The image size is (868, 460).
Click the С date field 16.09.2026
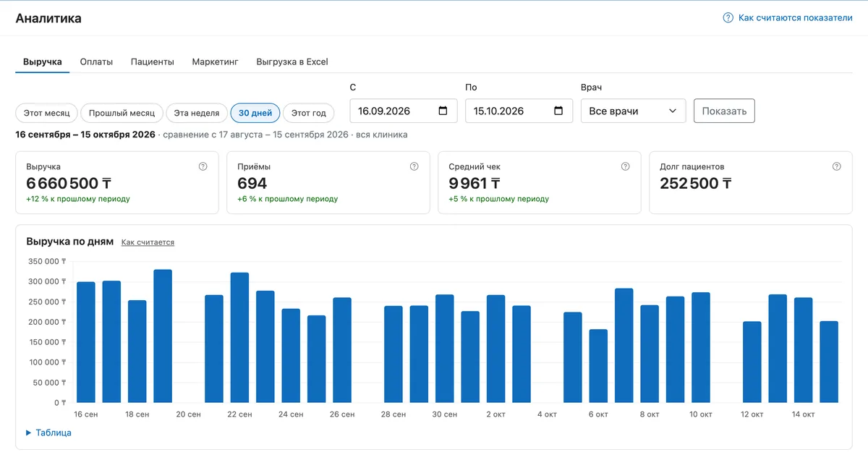pos(404,111)
